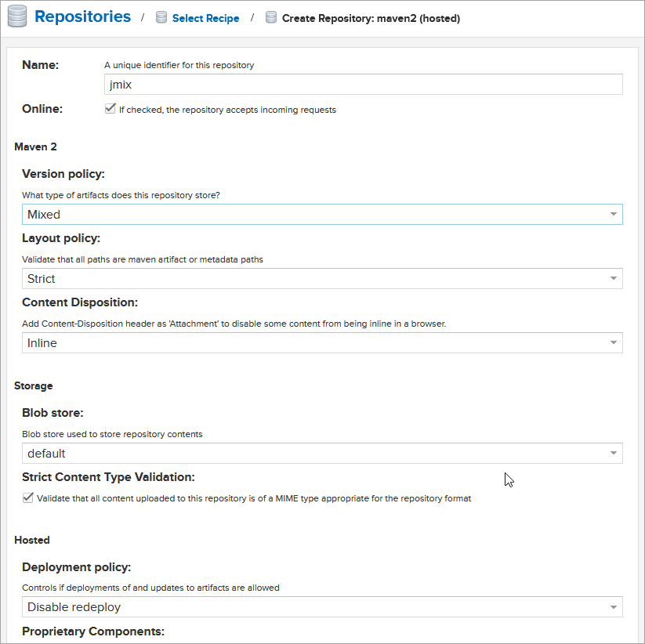Click the Repositories link

coord(82,16)
